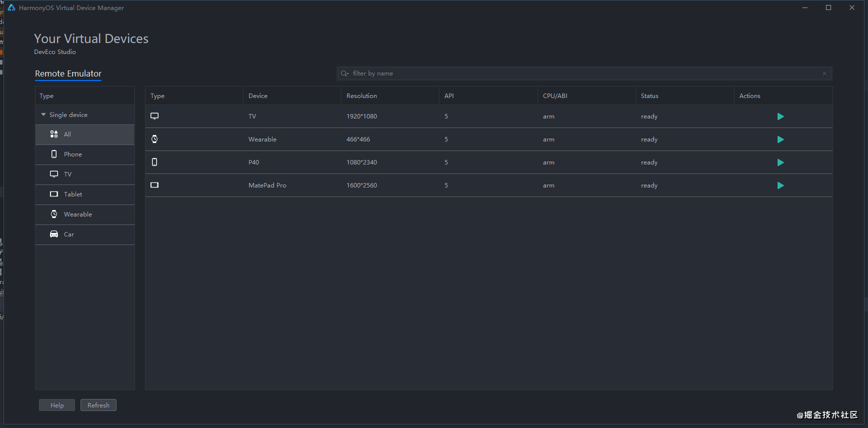
Task: Click the 466*466 resolution value
Action: click(x=358, y=139)
